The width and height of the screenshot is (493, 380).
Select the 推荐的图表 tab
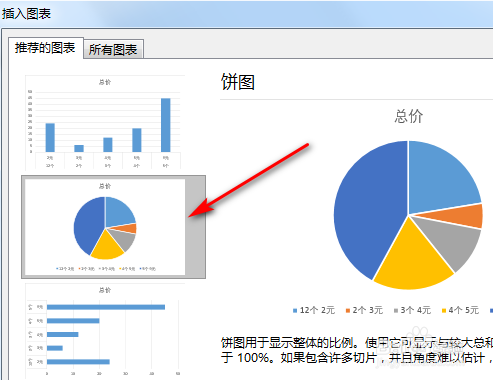45,48
